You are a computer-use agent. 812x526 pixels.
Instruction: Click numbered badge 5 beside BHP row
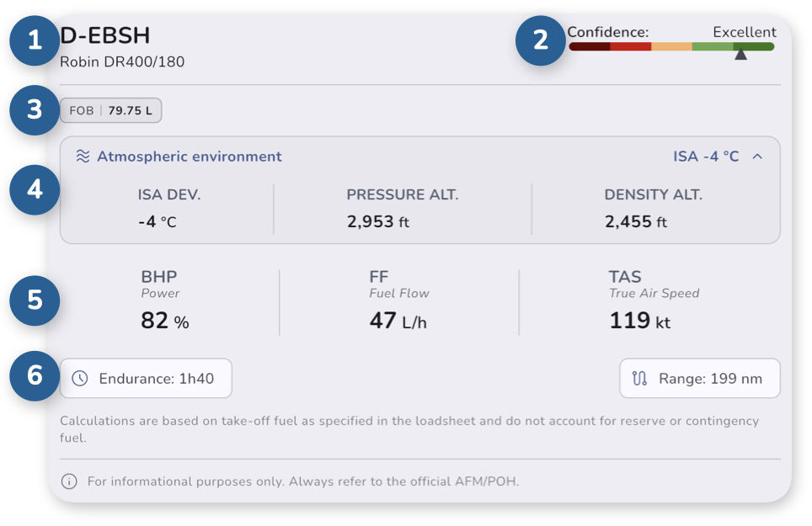[x=35, y=300]
